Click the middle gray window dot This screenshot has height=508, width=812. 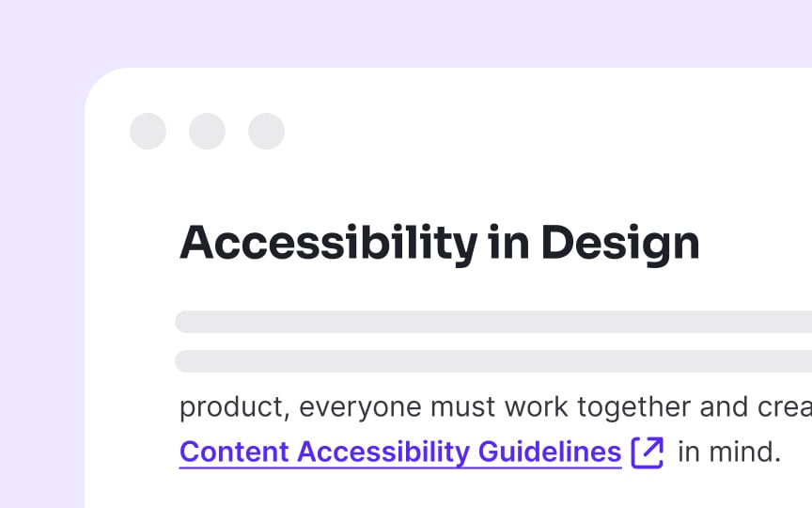(207, 131)
